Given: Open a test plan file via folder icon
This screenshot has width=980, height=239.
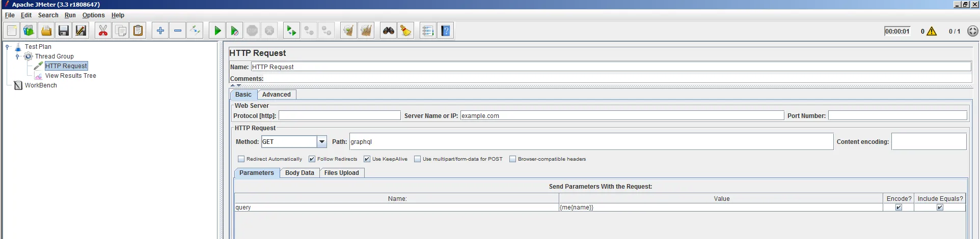Looking at the screenshot, I should pos(46,31).
